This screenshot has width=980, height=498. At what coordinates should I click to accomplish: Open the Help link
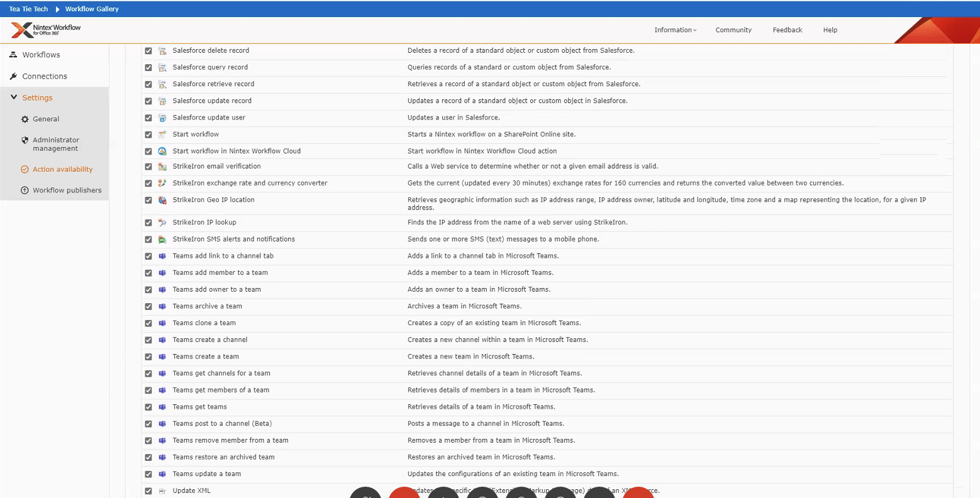(x=830, y=30)
